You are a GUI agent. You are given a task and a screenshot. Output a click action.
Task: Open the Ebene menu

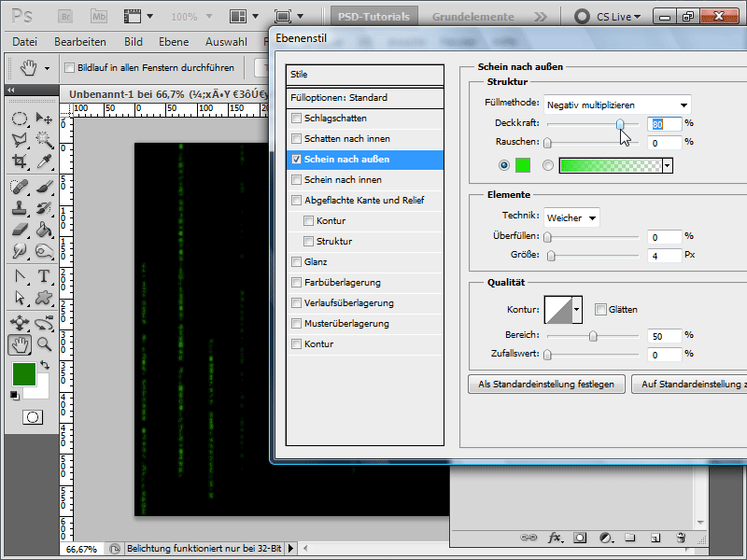(174, 42)
